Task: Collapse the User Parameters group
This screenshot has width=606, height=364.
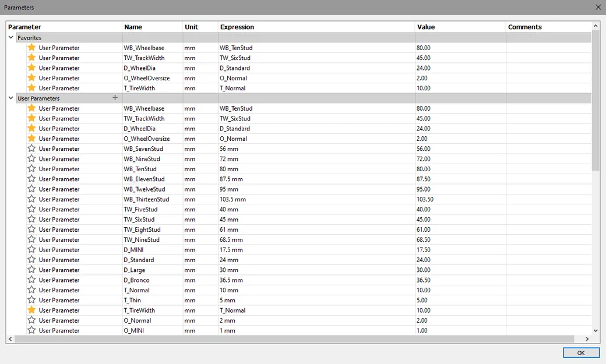Action: pos(11,98)
